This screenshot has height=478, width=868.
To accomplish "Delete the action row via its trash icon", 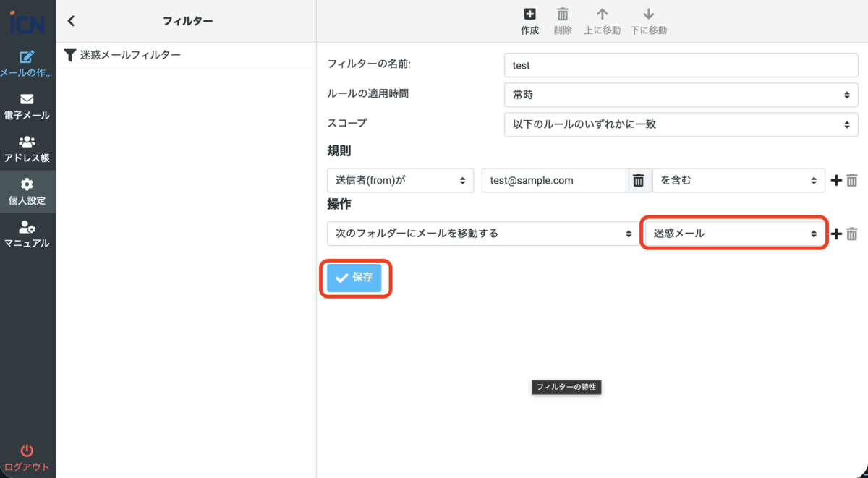I will (x=852, y=233).
